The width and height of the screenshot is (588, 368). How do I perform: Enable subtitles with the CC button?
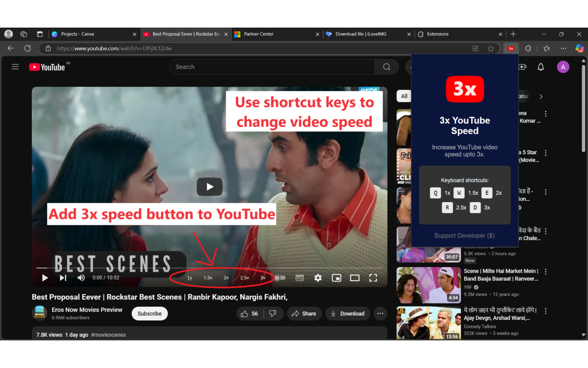pos(300,278)
